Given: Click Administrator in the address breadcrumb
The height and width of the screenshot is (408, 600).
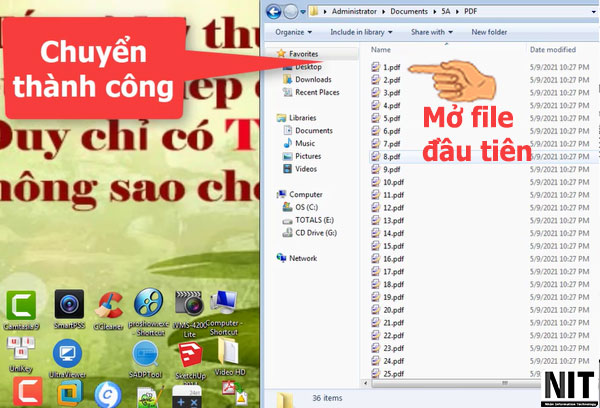Looking at the screenshot, I should 354,11.
